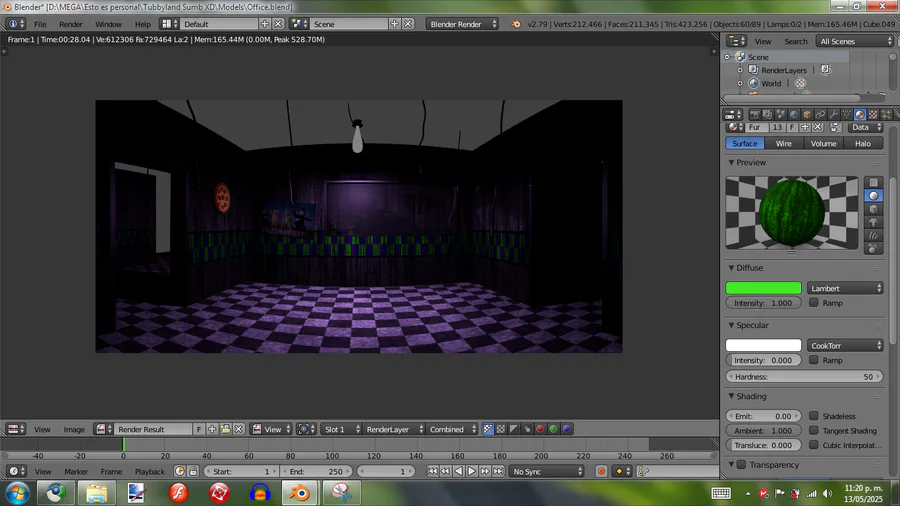This screenshot has height=506, width=900.
Task: Set material preview to large sphere with sky
Action: click(x=873, y=248)
